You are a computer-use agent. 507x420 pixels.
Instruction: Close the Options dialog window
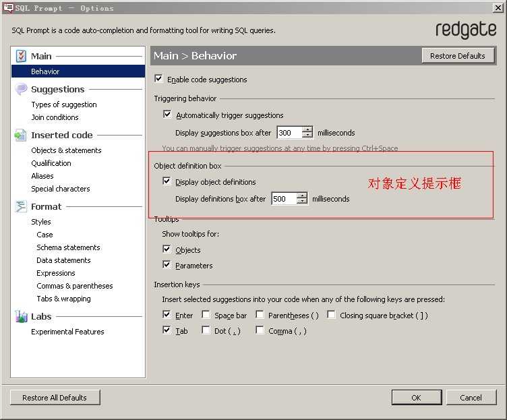coord(498,8)
